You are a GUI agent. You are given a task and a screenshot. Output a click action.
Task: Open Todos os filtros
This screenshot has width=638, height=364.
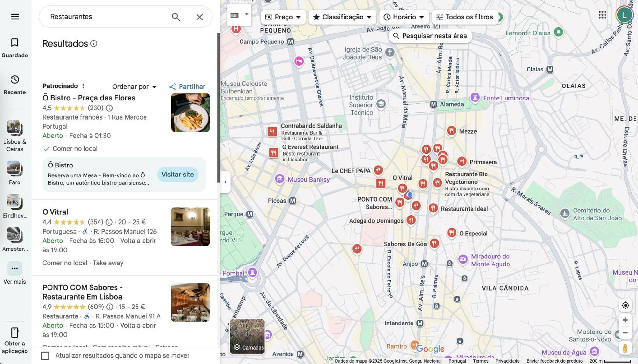[465, 17]
